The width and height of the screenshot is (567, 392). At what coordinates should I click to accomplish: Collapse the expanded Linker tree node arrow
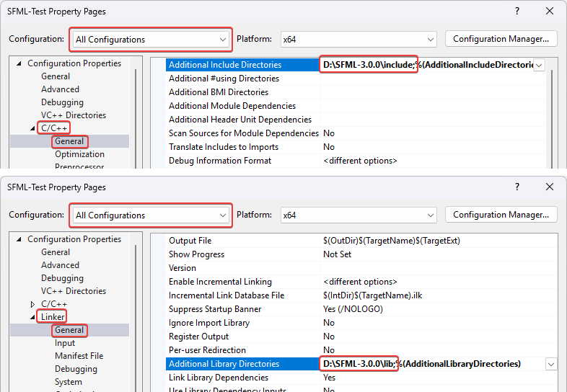33,317
